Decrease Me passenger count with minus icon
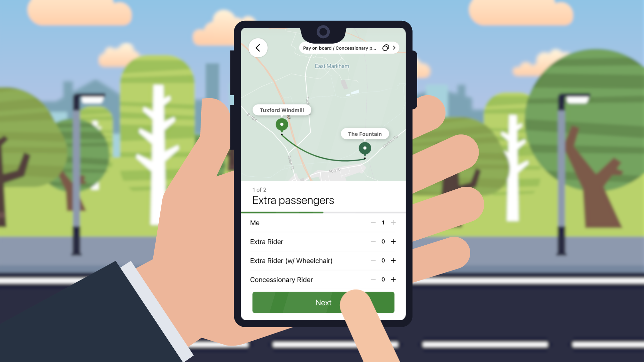The width and height of the screenshot is (644, 362). (373, 223)
